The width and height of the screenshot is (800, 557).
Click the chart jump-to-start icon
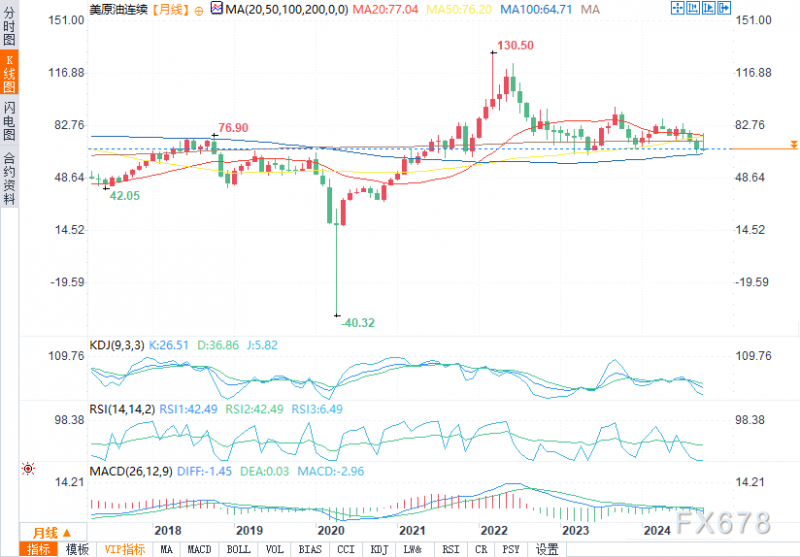pyautogui.click(x=693, y=8)
